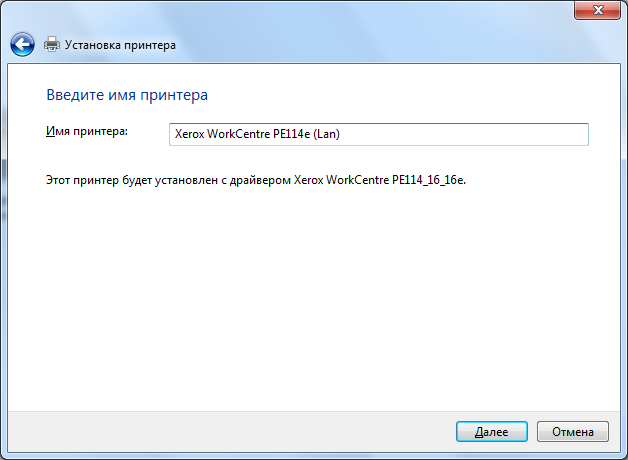
Task: Place cursor on WorkCentre in the name field
Action: click(238, 134)
